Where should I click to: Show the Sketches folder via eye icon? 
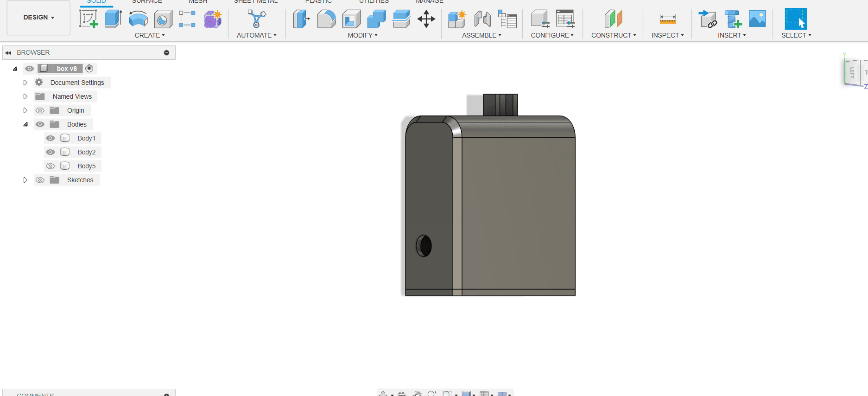(40, 180)
